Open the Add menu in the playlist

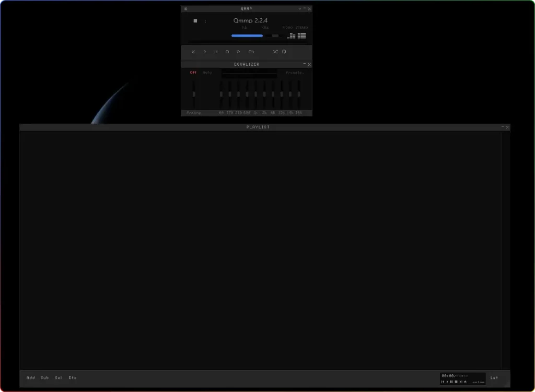[x=31, y=377]
